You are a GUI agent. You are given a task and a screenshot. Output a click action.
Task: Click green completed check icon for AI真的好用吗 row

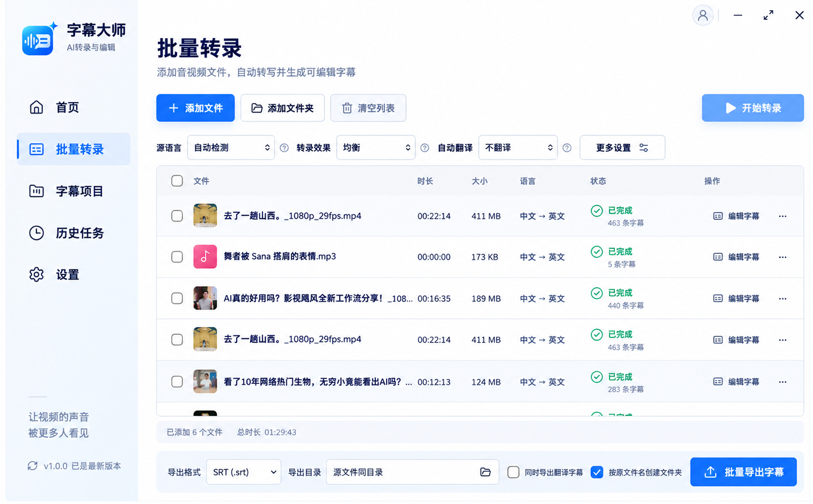coord(596,293)
